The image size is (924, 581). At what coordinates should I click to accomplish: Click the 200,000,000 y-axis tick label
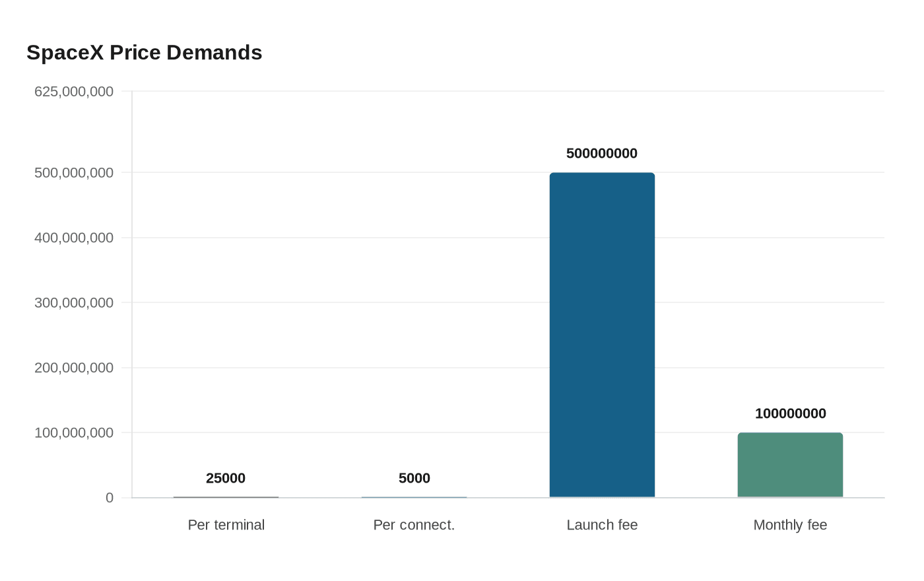(x=74, y=368)
